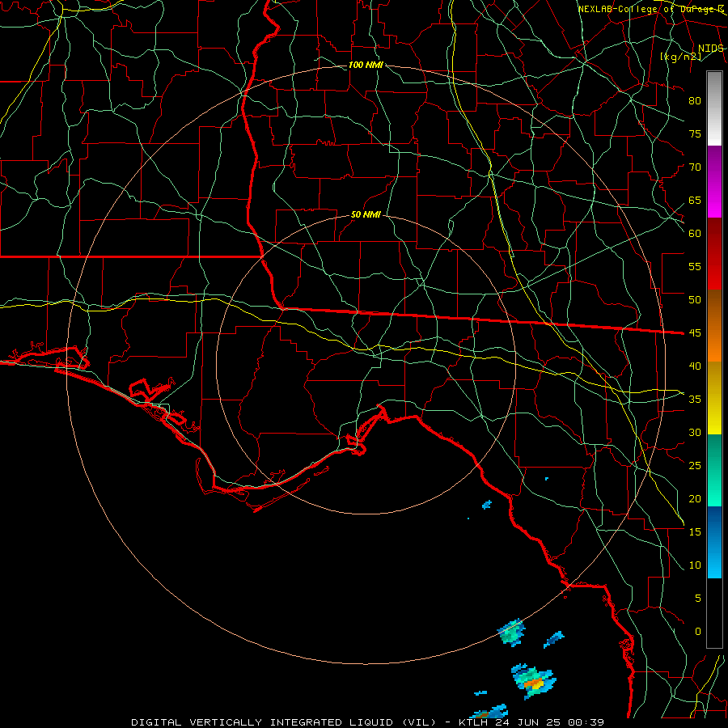Click the '80' value on the scale
Image resolution: width=728 pixels, height=728 pixels.
695,101
